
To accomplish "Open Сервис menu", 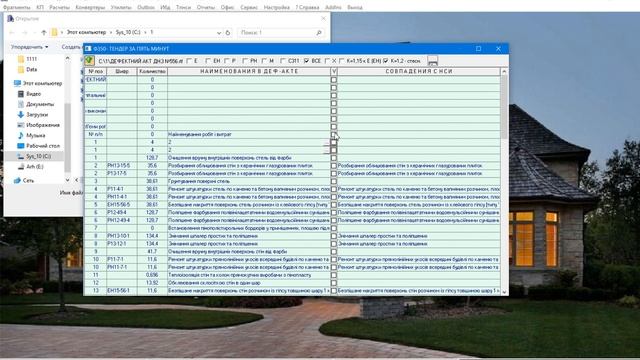I will tap(249, 7).
